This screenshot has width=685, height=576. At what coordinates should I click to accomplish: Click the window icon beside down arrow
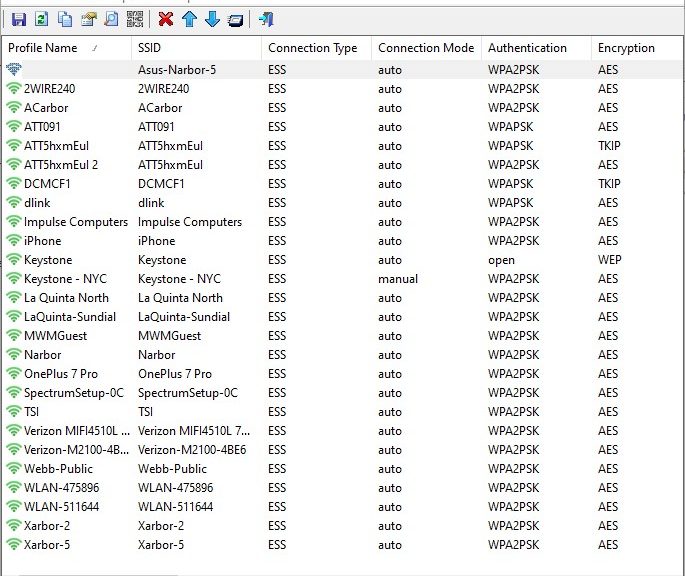pyautogui.click(x=235, y=20)
